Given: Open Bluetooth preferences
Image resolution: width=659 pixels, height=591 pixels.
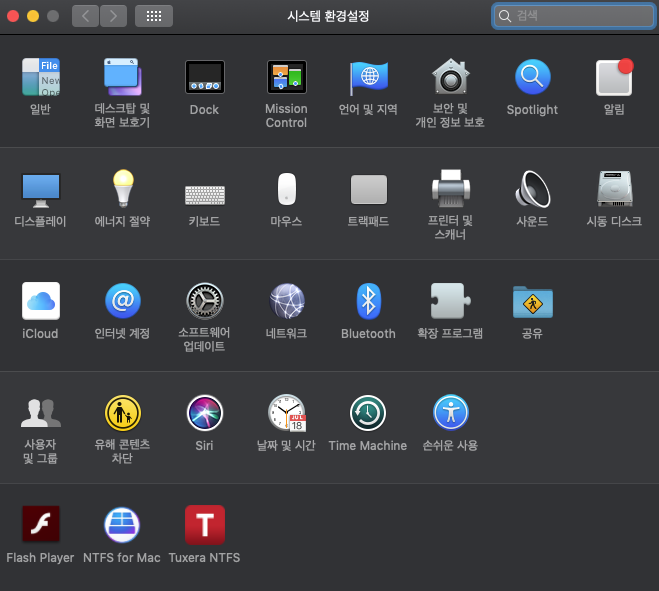Looking at the screenshot, I should [369, 301].
